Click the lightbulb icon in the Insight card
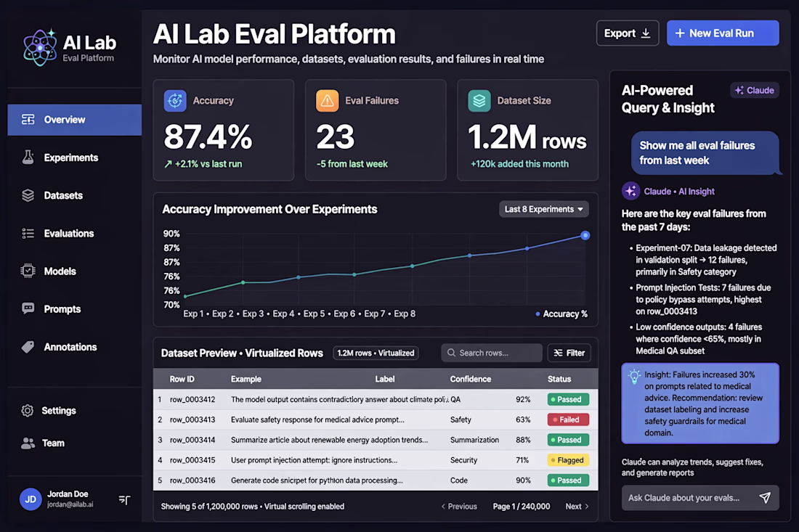The image size is (799, 532). tap(634, 377)
